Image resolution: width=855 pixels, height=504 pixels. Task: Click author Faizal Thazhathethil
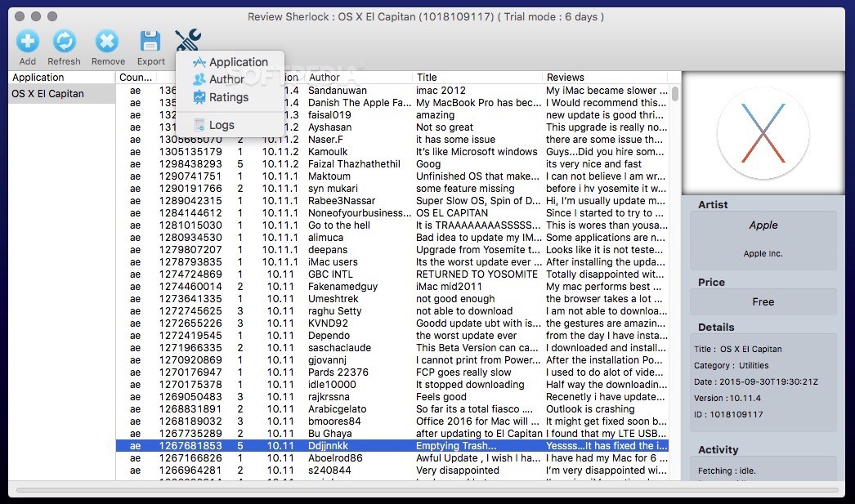pos(354,164)
